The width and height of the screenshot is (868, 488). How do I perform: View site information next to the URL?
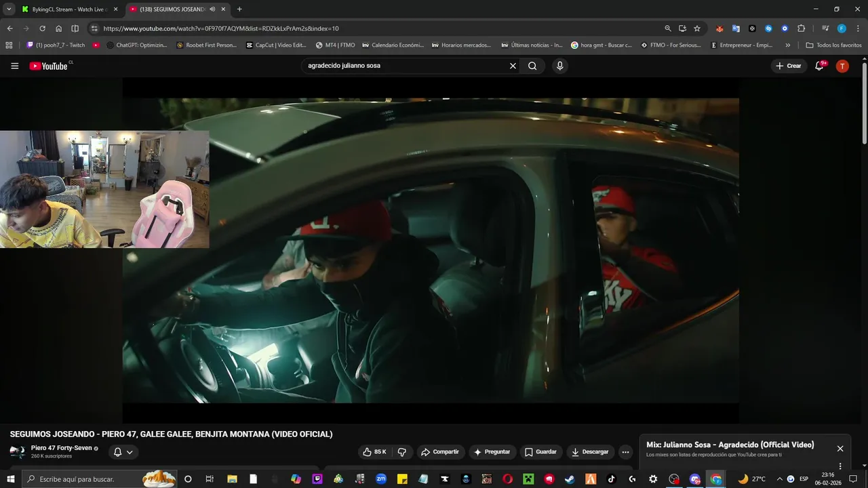tap(94, 28)
